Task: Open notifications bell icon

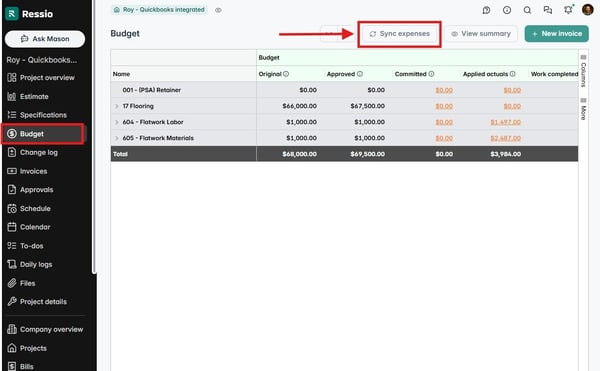Action: pos(568,10)
